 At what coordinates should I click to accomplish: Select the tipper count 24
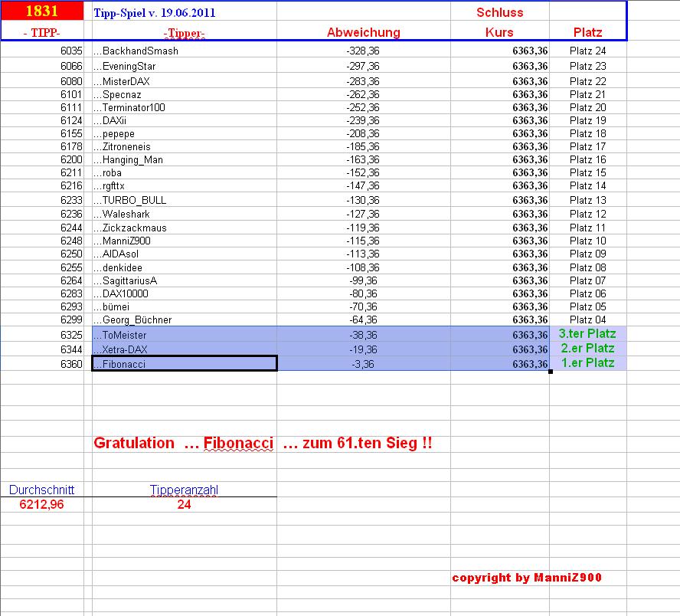pyautogui.click(x=184, y=504)
